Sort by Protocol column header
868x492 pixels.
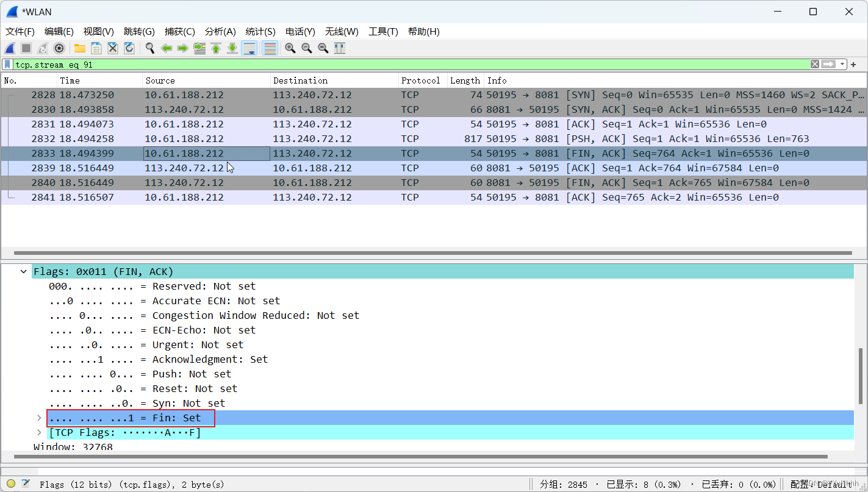click(x=423, y=80)
